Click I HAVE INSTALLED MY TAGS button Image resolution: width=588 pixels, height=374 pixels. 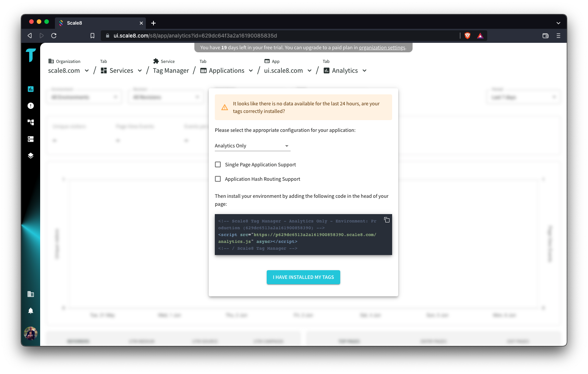coord(303,277)
